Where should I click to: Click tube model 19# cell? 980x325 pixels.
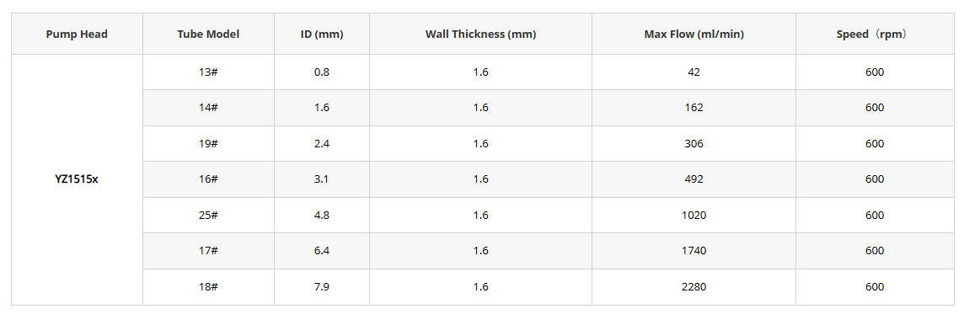click(208, 144)
